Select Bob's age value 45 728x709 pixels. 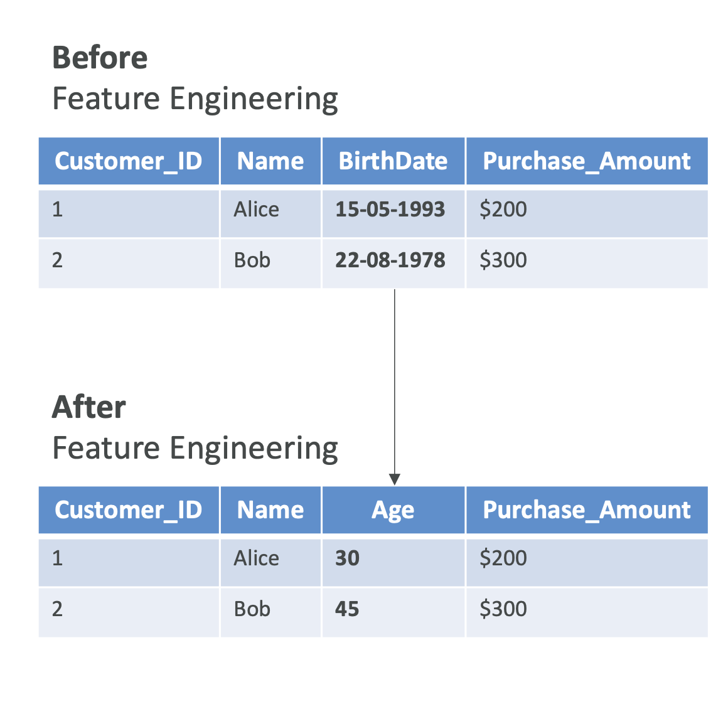[x=347, y=609]
